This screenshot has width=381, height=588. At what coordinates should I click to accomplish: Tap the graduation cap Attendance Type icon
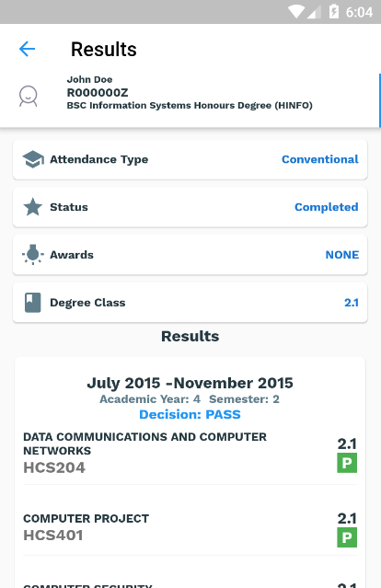point(33,159)
